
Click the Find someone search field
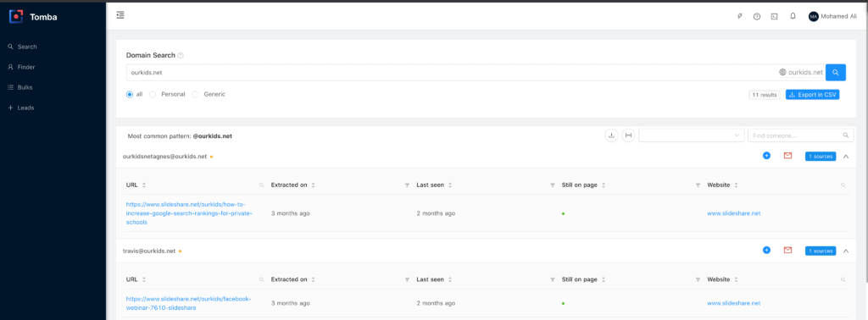coord(801,135)
